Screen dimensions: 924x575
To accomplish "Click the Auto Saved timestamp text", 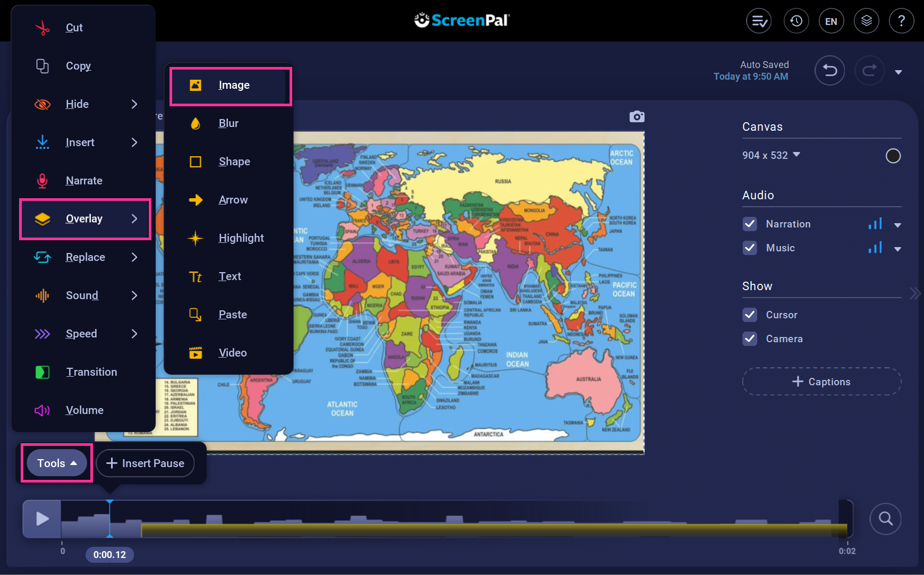I will pyautogui.click(x=751, y=70).
